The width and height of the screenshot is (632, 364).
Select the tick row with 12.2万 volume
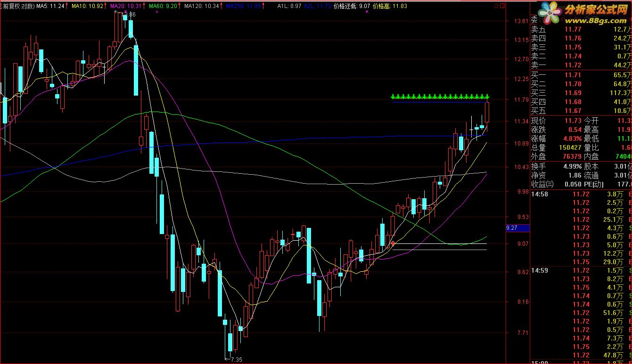pyautogui.click(x=581, y=253)
